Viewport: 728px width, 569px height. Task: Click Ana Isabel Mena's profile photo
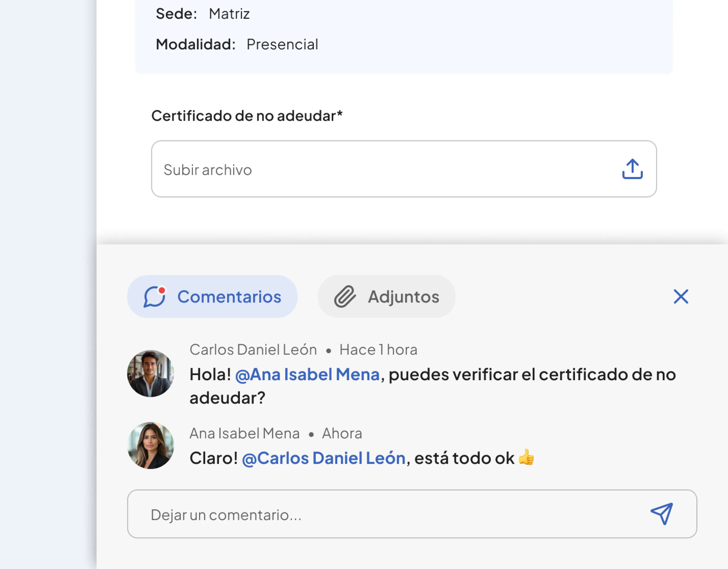[x=151, y=446]
